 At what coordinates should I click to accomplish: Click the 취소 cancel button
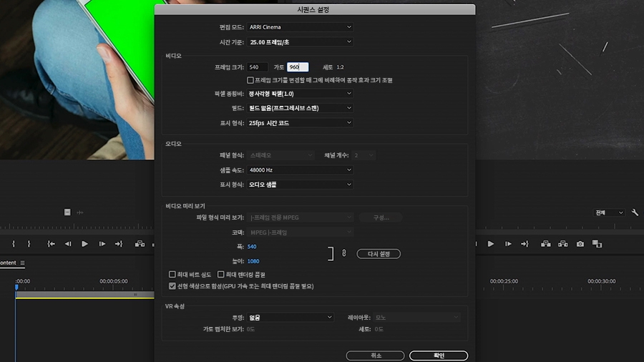pos(375,356)
